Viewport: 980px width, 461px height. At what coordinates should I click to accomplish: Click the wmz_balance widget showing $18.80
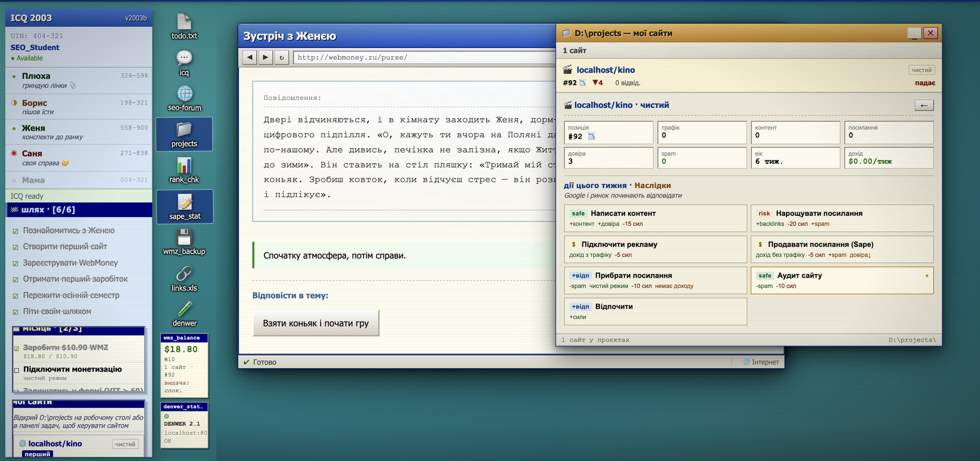tap(184, 366)
